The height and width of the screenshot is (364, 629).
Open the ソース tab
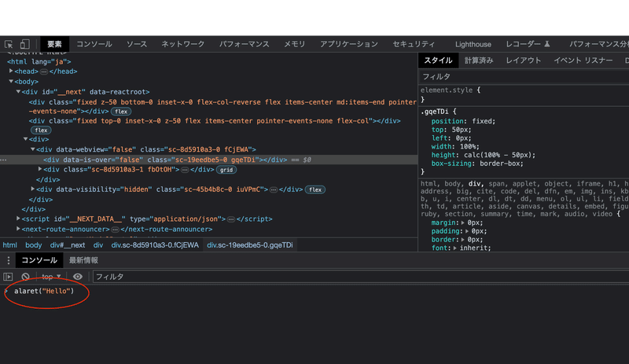coord(137,44)
